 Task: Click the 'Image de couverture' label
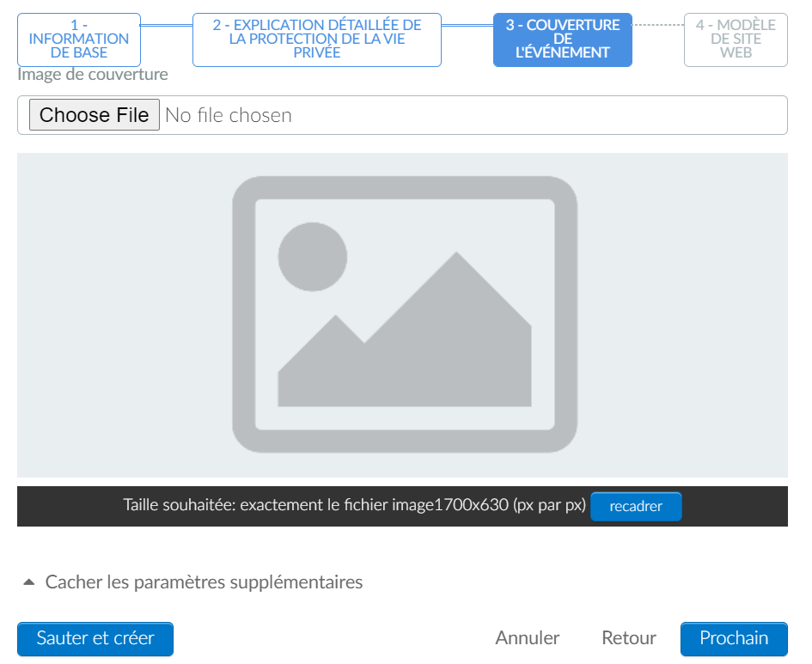93,75
